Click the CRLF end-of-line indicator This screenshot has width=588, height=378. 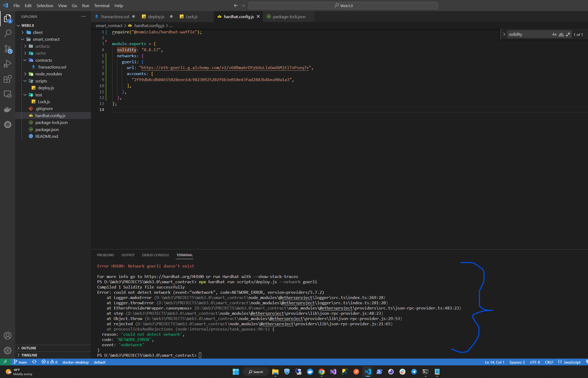click(x=549, y=362)
